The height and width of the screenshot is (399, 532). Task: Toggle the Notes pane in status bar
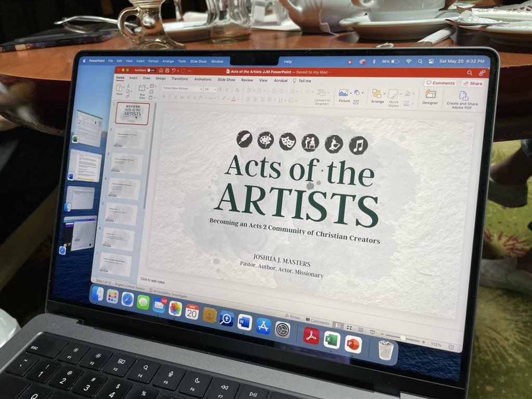tap(292, 316)
